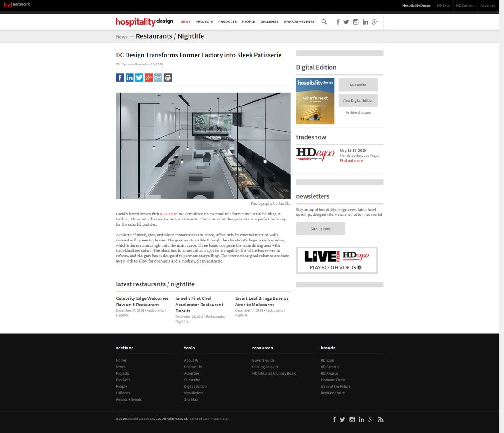Open Awards + Events navigation menu

[x=299, y=22]
